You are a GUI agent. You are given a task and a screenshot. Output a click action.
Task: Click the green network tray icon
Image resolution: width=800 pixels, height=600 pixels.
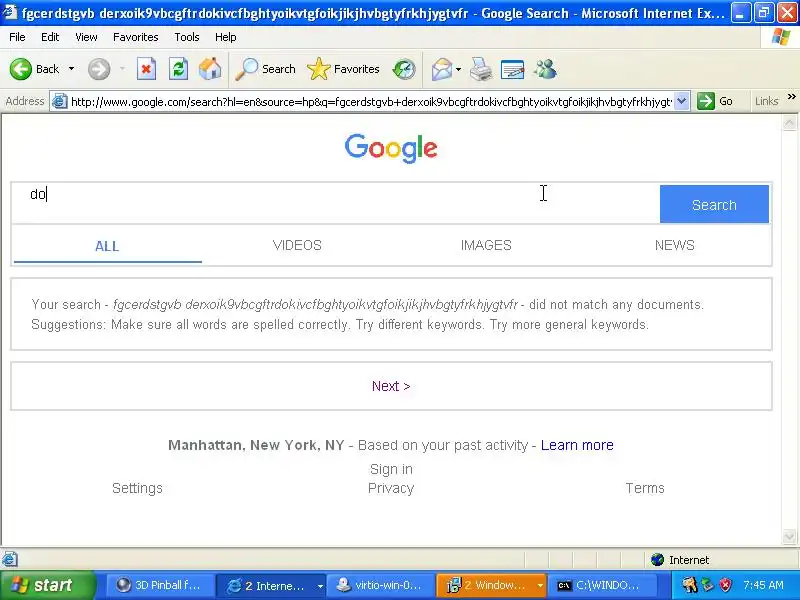coord(707,585)
